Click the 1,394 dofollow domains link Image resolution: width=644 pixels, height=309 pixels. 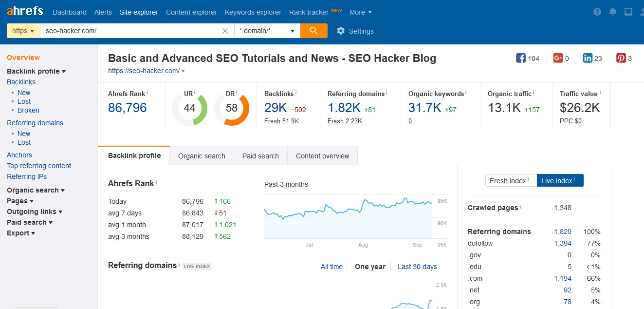(x=562, y=243)
